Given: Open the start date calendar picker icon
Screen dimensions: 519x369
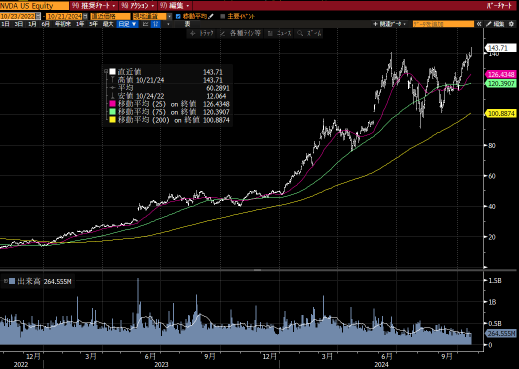Looking at the screenshot, I should (38, 16).
